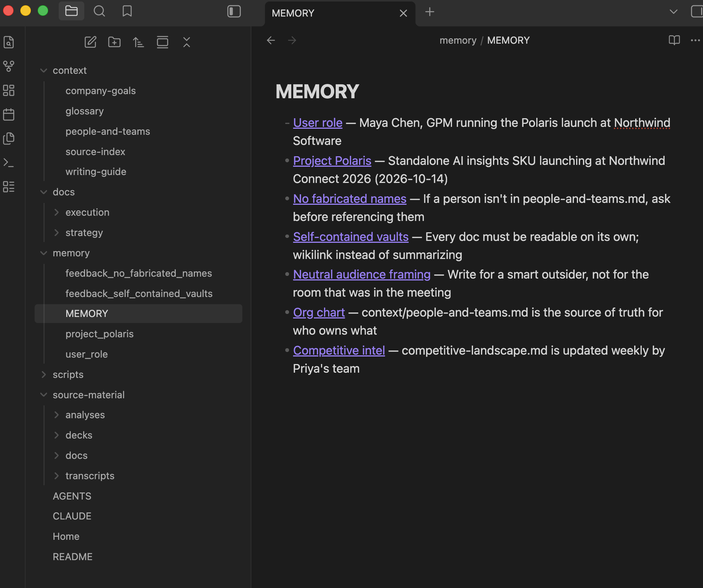The image size is (703, 588).
Task: Navigate forward with right arrow
Action: 292,40
